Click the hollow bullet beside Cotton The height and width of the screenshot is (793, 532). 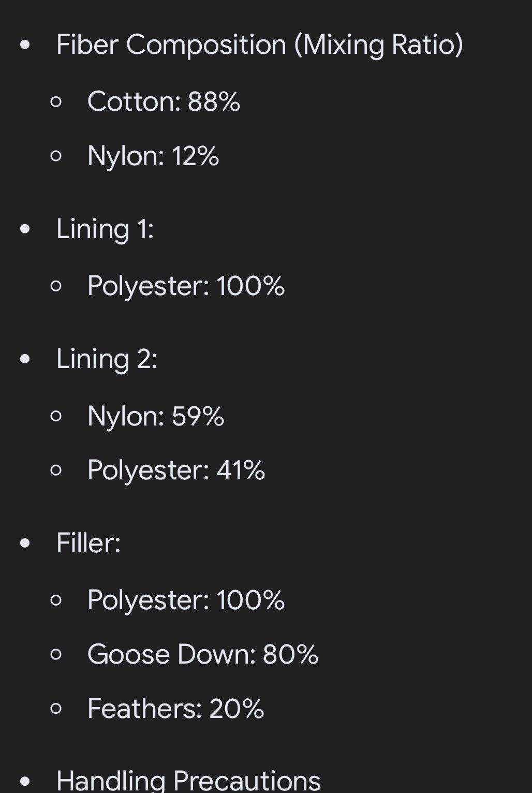56,101
